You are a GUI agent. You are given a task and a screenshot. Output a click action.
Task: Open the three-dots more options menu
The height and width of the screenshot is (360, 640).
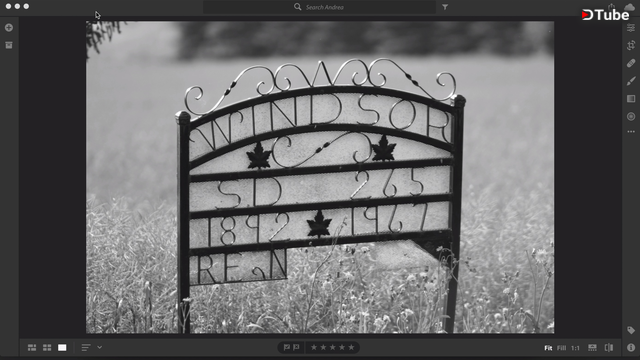coord(631,131)
